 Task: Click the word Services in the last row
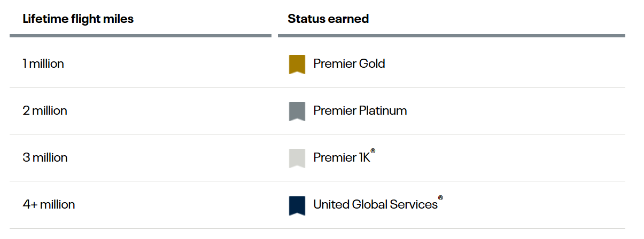[x=416, y=204]
